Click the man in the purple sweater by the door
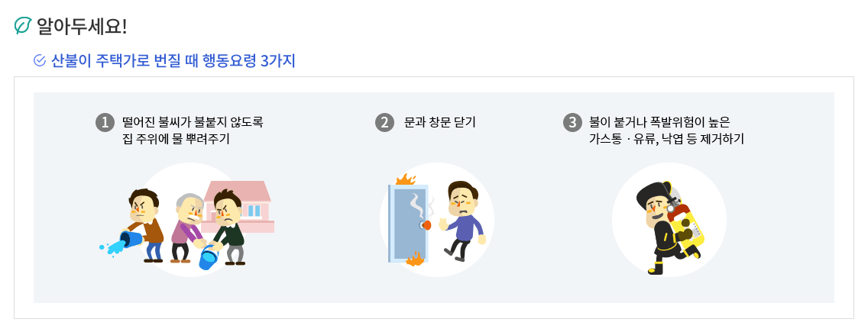This screenshot has width=868, height=332. point(464,221)
